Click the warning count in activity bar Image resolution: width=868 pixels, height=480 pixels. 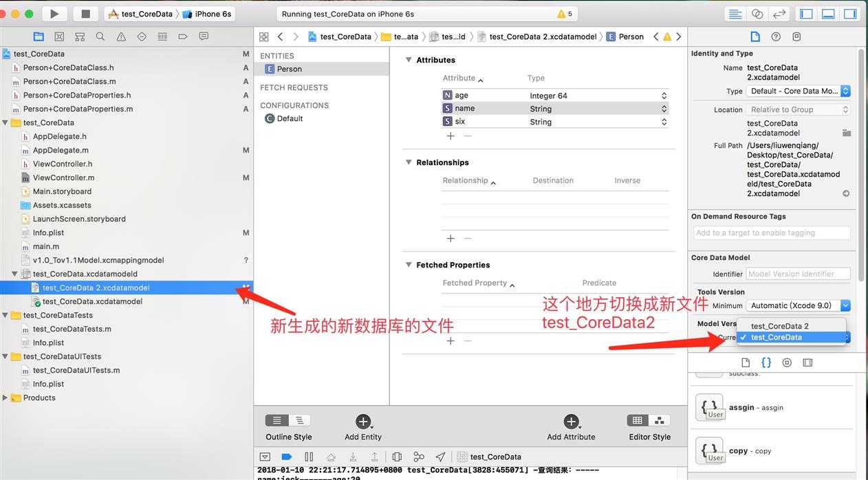coord(565,14)
